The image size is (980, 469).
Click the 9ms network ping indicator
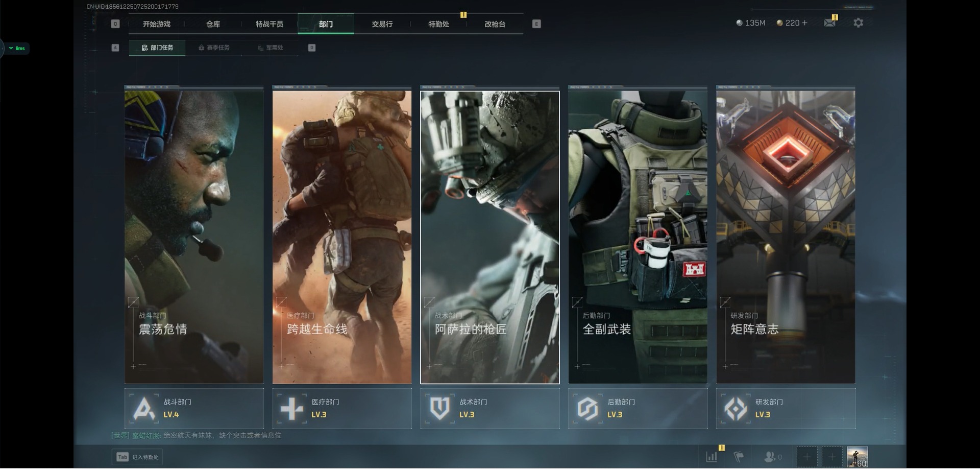tap(17, 49)
